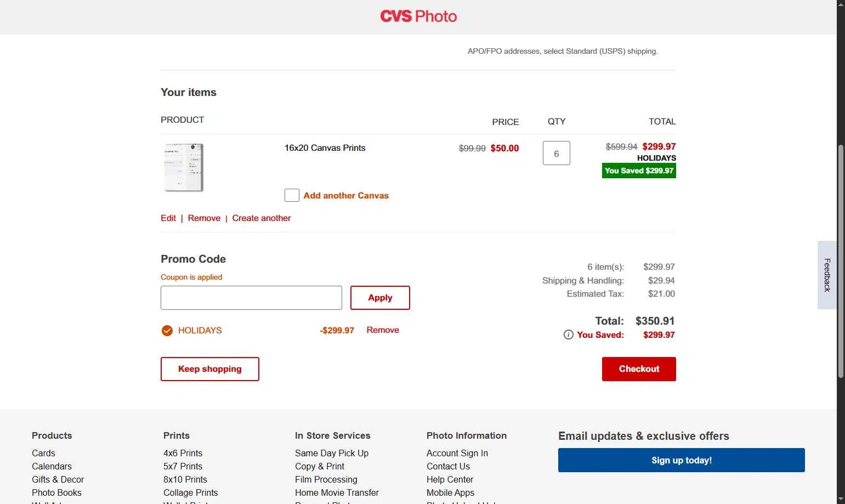This screenshot has height=504, width=845.
Task: Go to Gifts & Decor
Action: [x=58, y=480]
